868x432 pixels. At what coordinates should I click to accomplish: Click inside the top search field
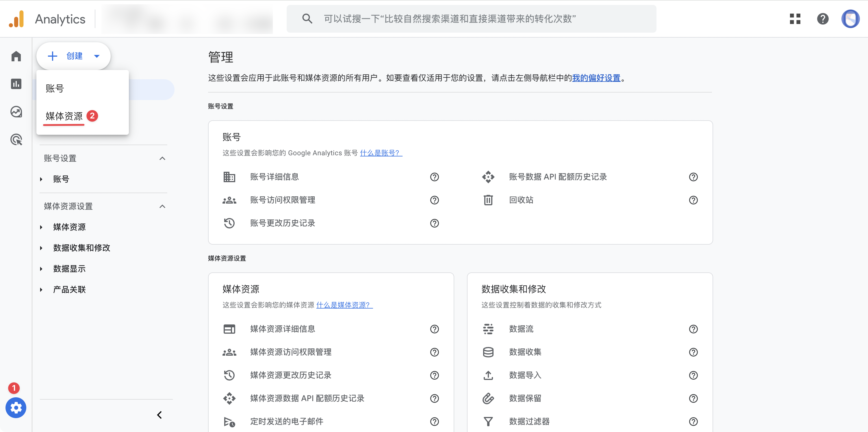472,19
